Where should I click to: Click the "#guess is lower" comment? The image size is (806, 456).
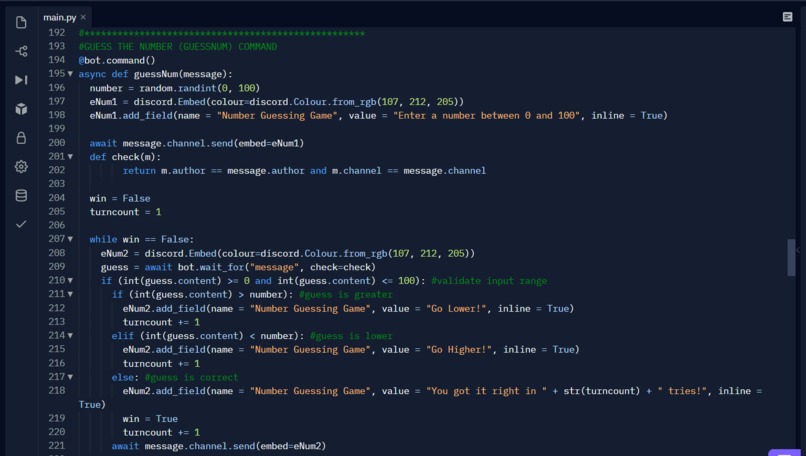coord(351,336)
